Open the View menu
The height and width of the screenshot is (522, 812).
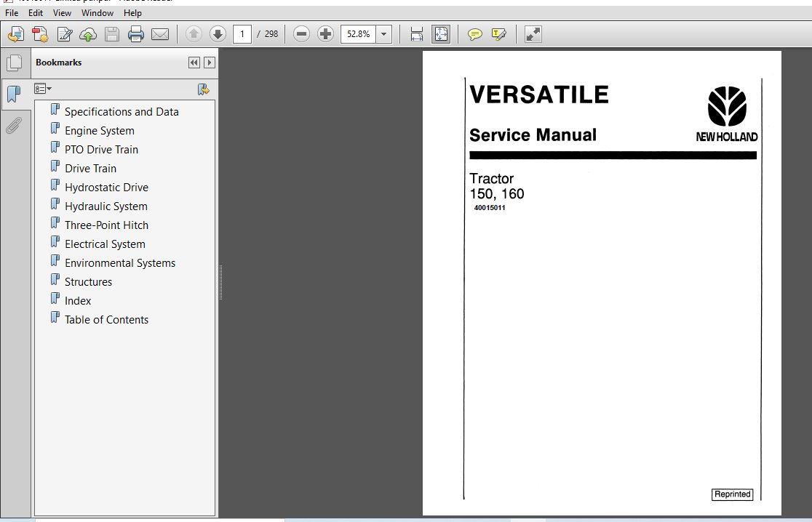[62, 13]
